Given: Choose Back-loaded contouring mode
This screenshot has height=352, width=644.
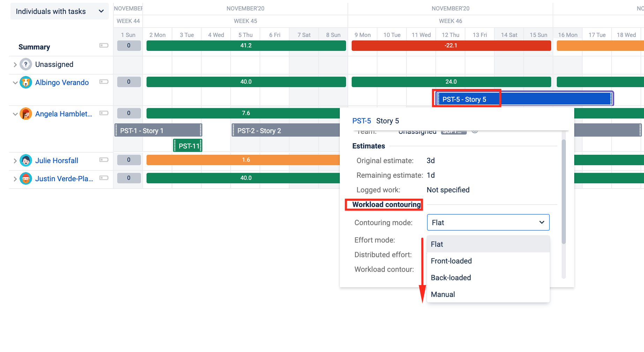Looking at the screenshot, I should (488, 277).
